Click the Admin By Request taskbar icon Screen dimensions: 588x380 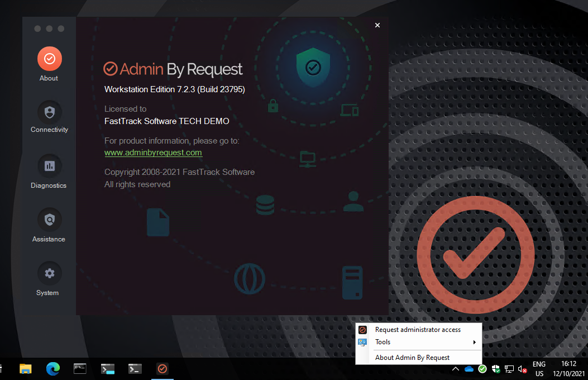point(162,369)
